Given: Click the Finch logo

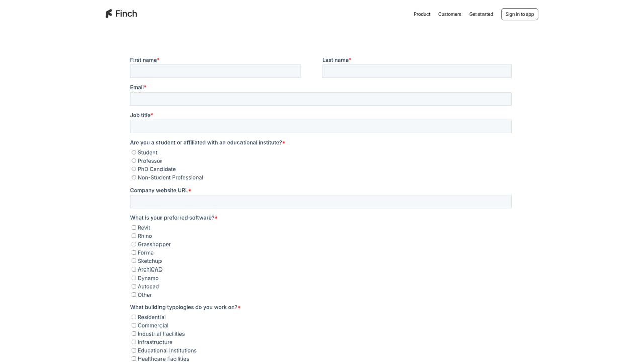Looking at the screenshot, I should (121, 14).
